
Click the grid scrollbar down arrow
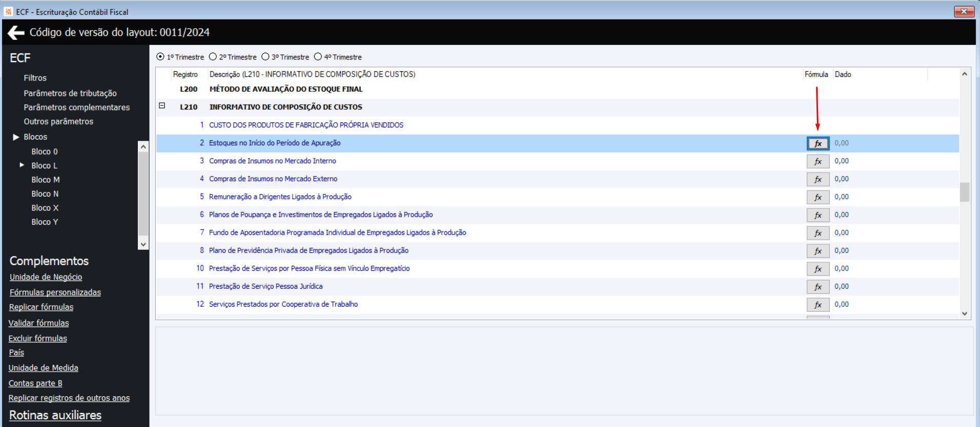(x=965, y=314)
